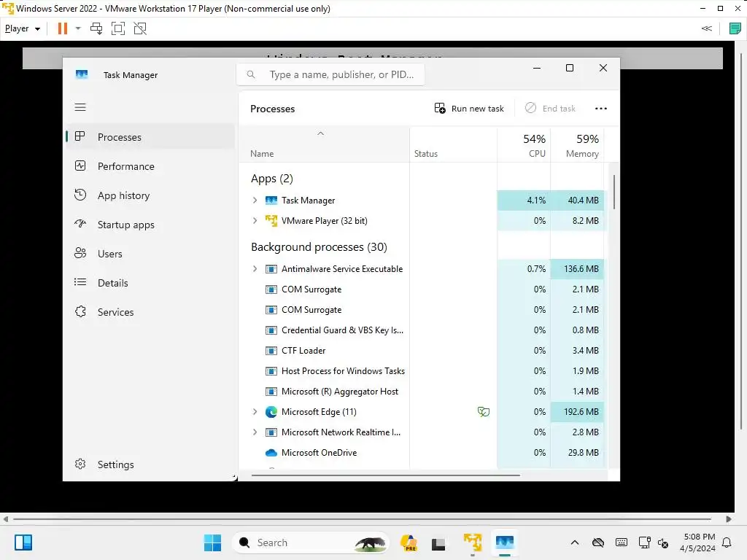Enter VMware full screen mode

[118, 28]
